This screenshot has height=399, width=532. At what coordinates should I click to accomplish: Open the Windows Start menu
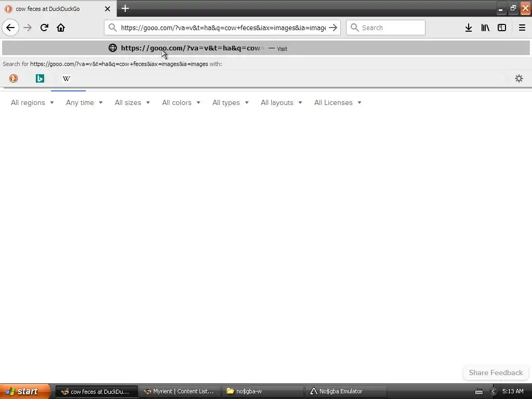point(25,391)
